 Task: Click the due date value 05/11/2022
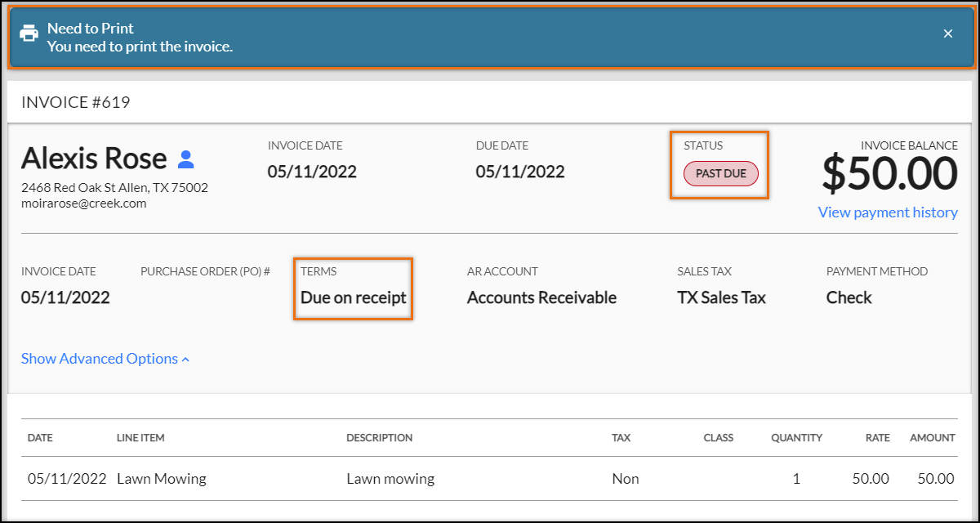[x=520, y=172]
